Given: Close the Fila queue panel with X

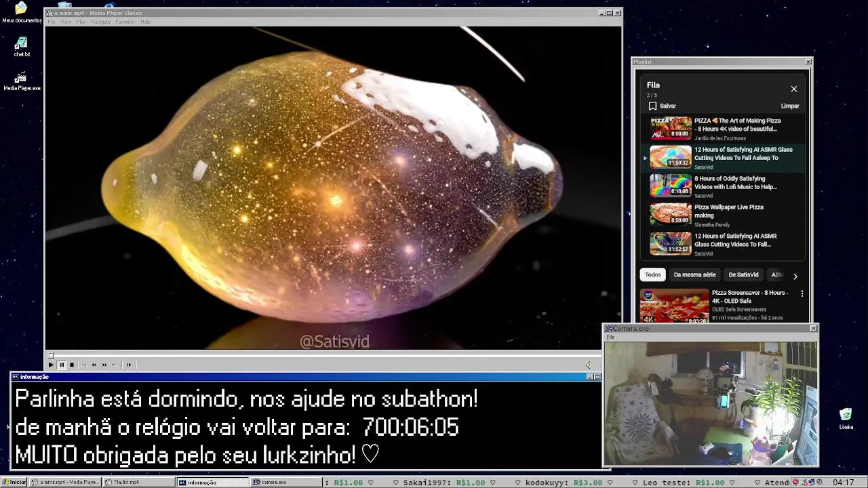Looking at the screenshot, I should point(794,89).
